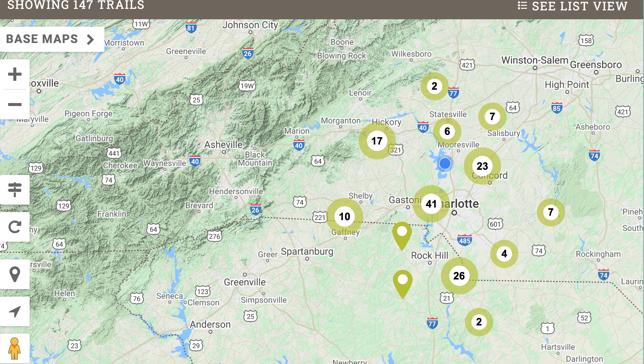
Task: Open the 2 trails cluster near I-77 north
Action: pyautogui.click(x=435, y=86)
